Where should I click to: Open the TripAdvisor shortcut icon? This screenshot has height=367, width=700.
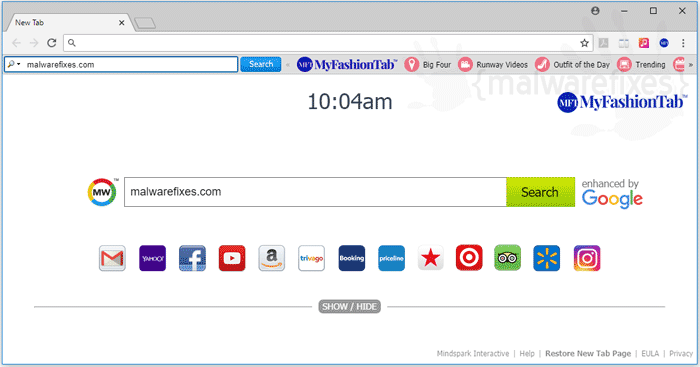coord(508,258)
